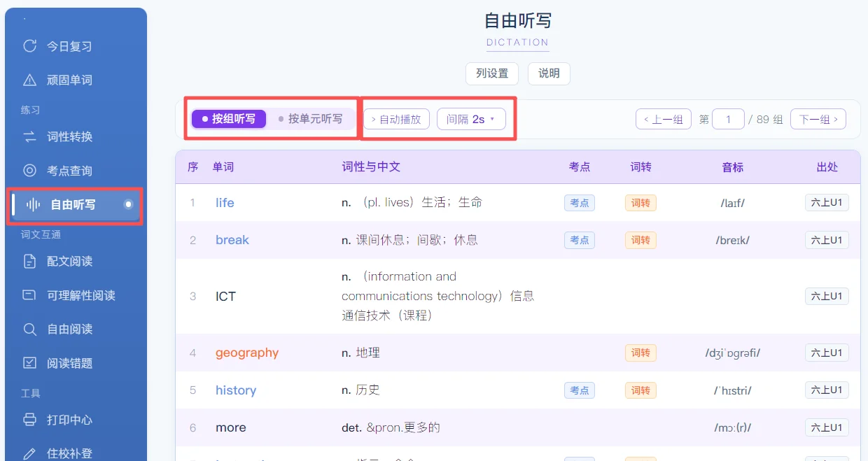The width and height of the screenshot is (868, 461).
Task: Click the 考点查询 target icon
Action: 29,171
